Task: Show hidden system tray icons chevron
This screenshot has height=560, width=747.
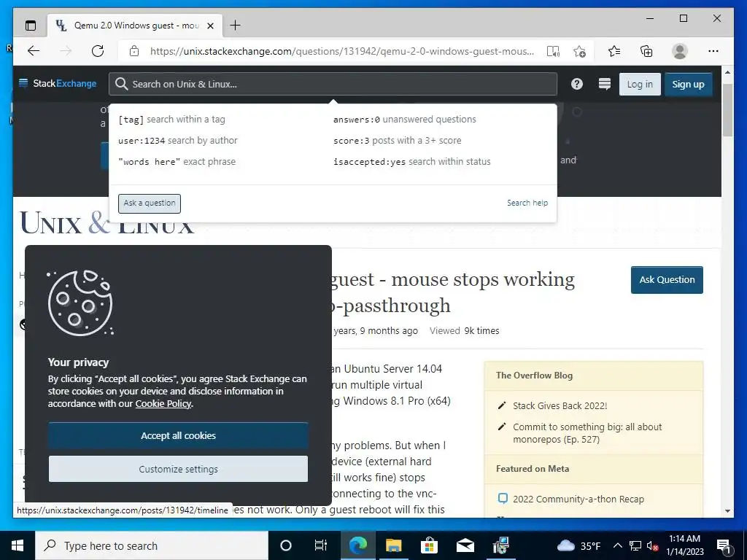Action: [617, 545]
